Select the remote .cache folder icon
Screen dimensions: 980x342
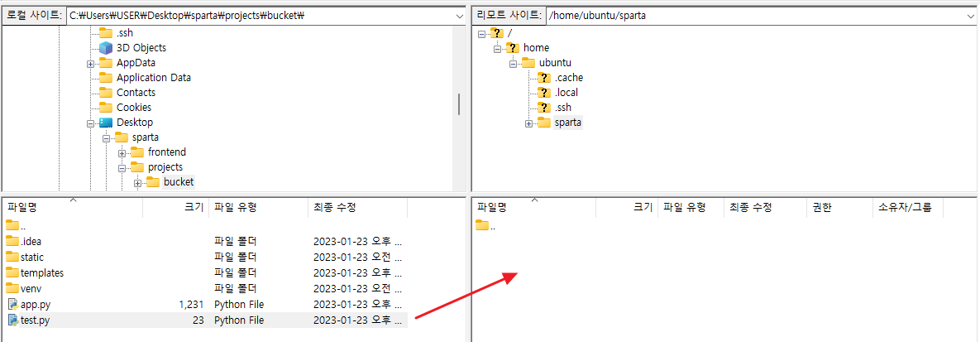click(x=543, y=78)
